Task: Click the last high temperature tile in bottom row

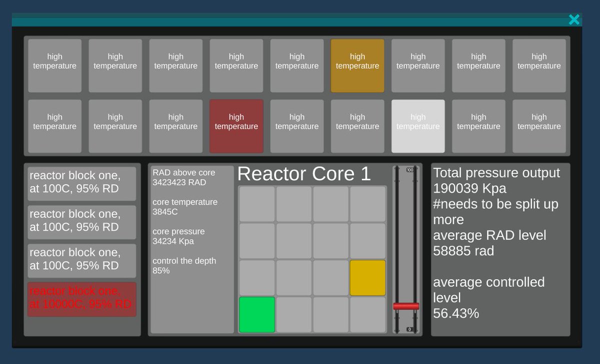Action: coord(539,126)
